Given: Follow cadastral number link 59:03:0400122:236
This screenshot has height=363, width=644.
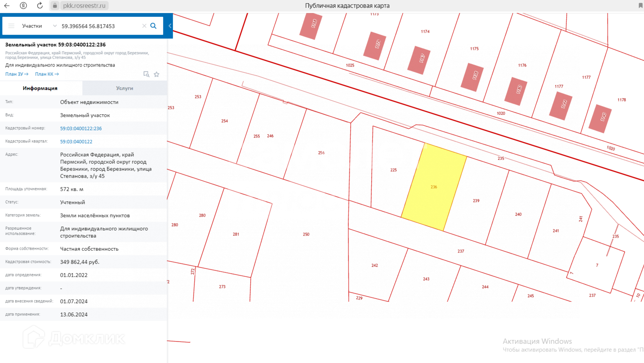Looking at the screenshot, I should pyautogui.click(x=81, y=128).
